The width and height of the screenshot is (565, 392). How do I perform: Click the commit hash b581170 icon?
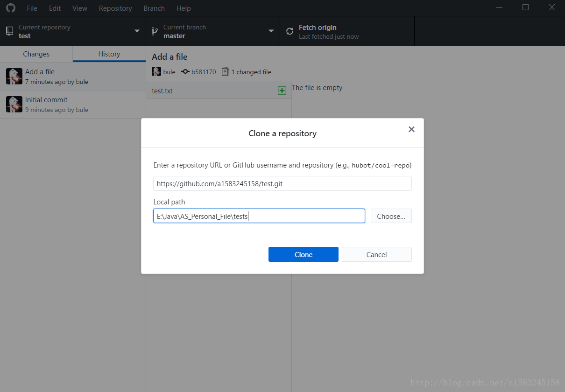pyautogui.click(x=185, y=72)
